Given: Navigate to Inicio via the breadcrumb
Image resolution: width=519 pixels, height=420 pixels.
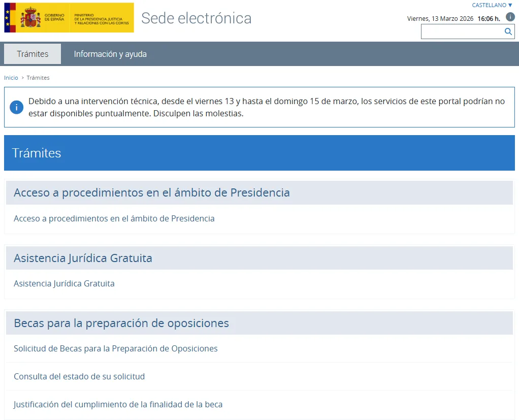Looking at the screenshot, I should (11, 77).
